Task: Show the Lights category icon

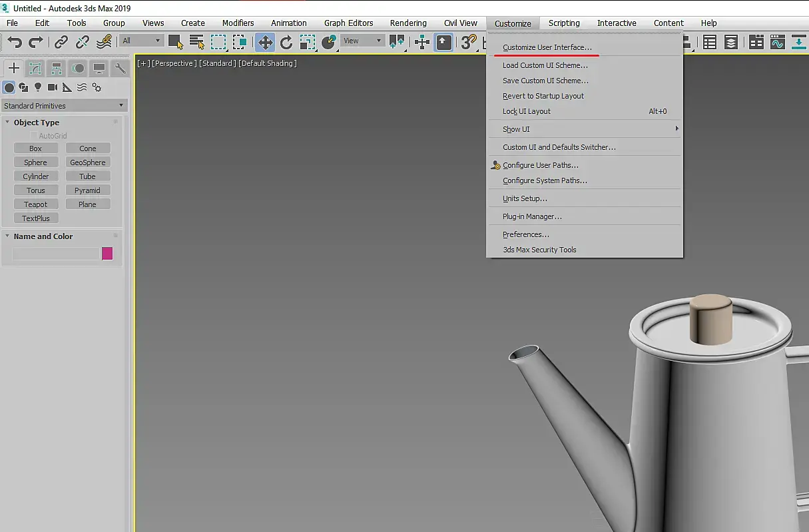Action: click(38, 87)
